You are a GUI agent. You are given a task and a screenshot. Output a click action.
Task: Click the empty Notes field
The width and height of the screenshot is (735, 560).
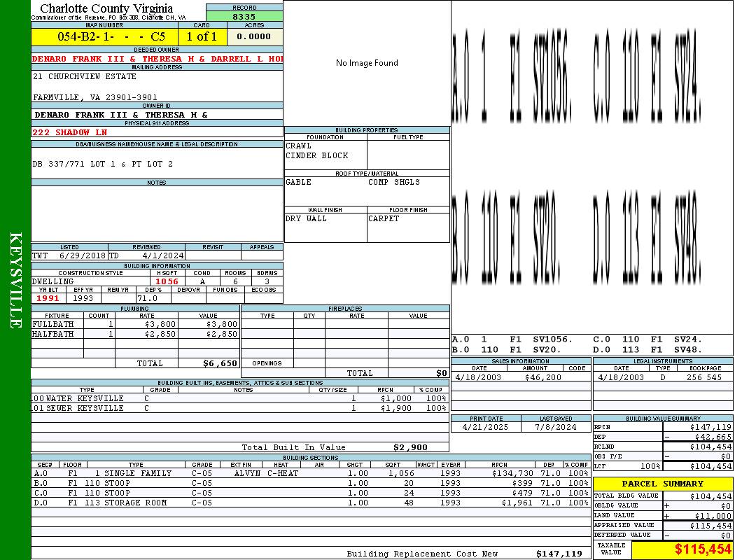pos(157,213)
